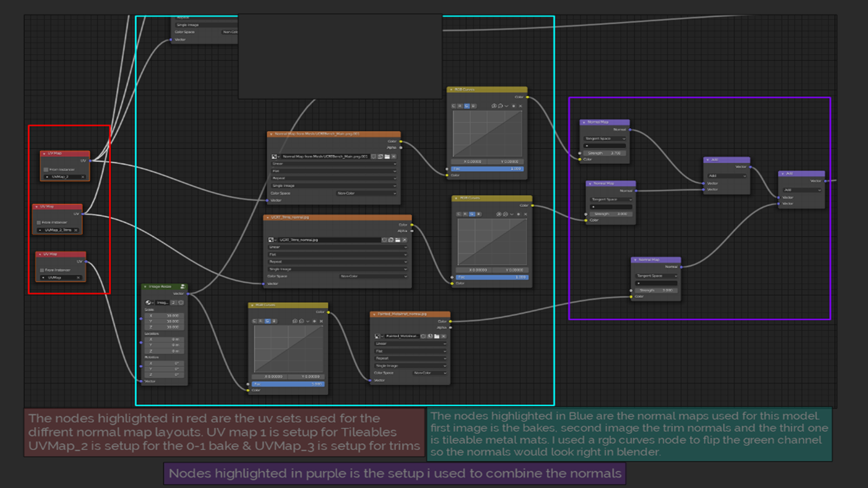Open node tree browser icon in Image Resize node

[149, 302]
